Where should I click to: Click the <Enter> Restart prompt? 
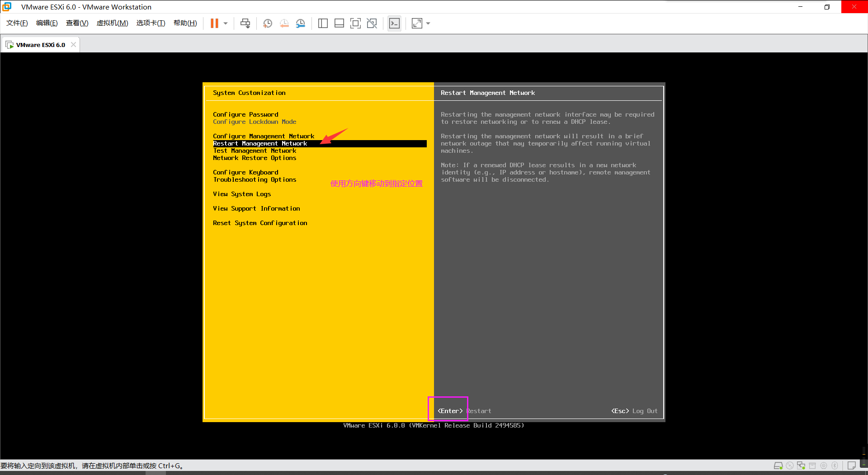click(464, 411)
